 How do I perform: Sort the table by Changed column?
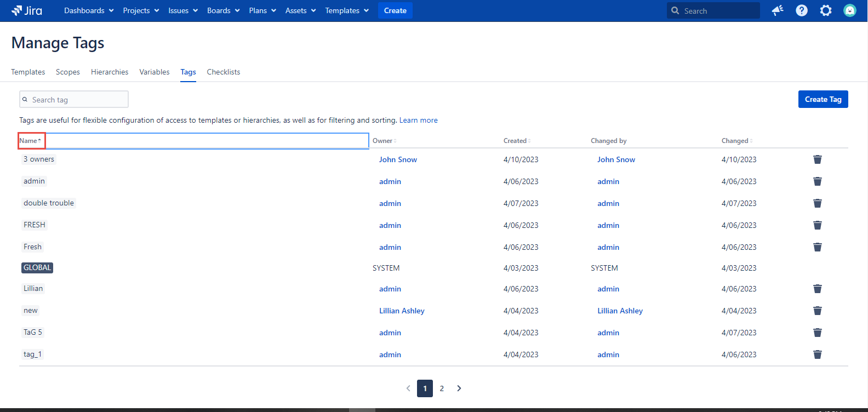click(x=737, y=141)
